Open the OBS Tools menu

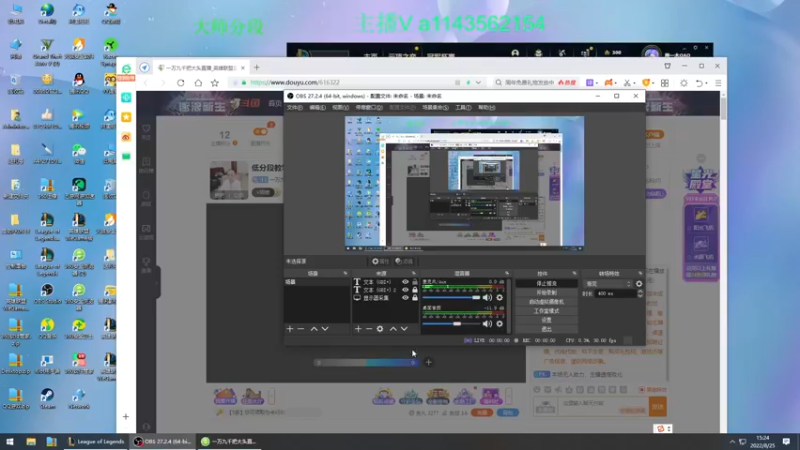(463, 108)
